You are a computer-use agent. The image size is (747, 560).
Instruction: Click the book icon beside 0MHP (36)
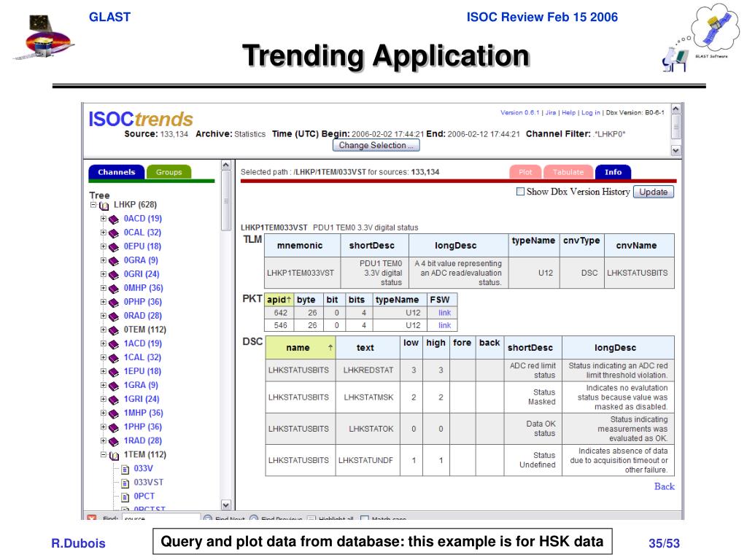tap(113, 289)
